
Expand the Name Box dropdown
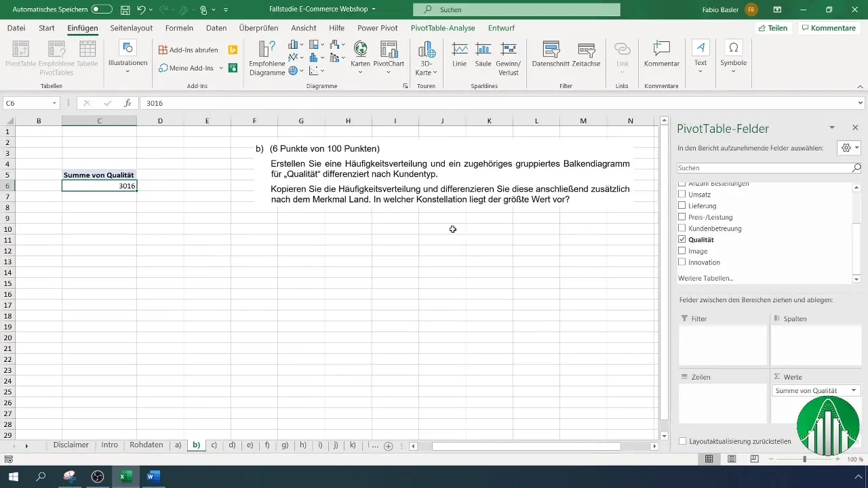coord(54,103)
